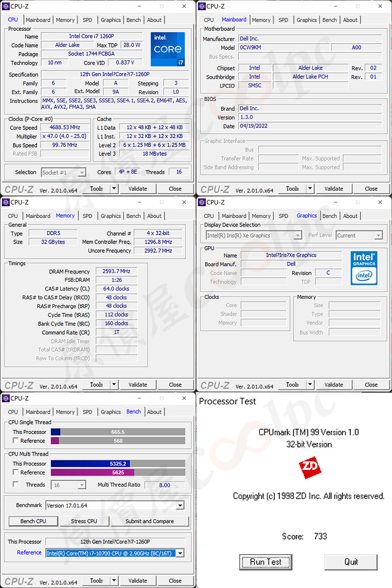Select the CPU tab in the Memory-tab window
The image size is (392, 588).
13,216
